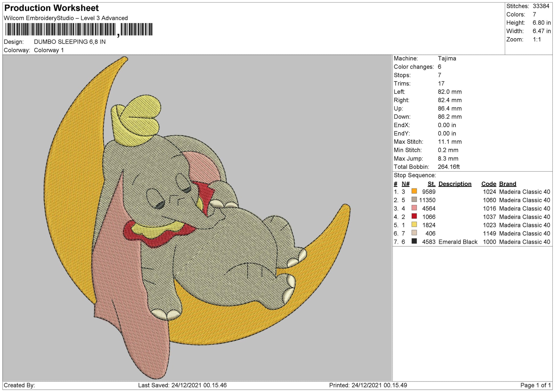The image size is (555, 392).
Task: Click the Page 1 of 1 label
Action: tap(536, 385)
